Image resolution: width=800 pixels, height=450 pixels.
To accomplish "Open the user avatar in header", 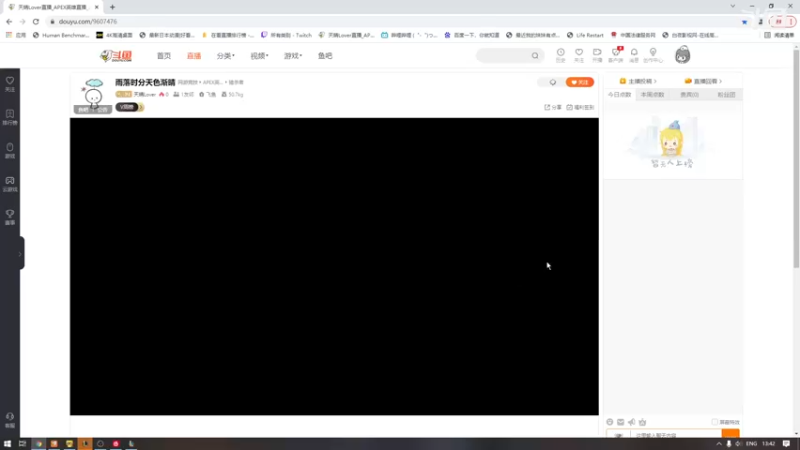I will click(682, 55).
